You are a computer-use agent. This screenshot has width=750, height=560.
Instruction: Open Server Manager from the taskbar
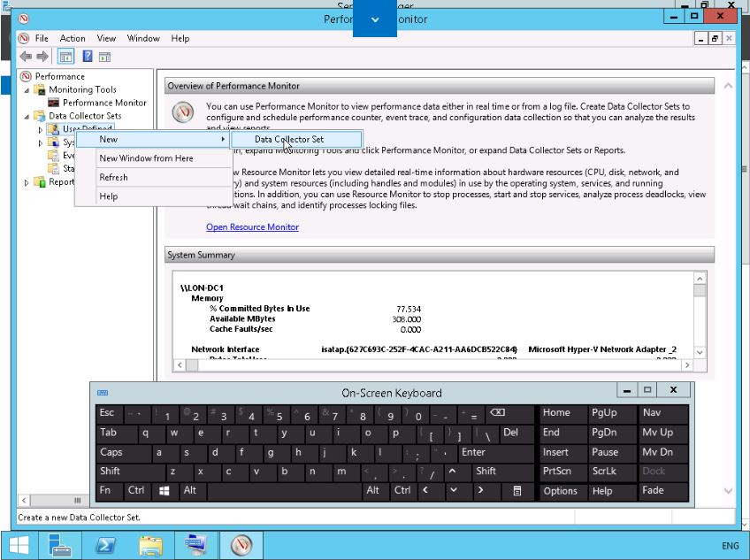tap(59, 545)
